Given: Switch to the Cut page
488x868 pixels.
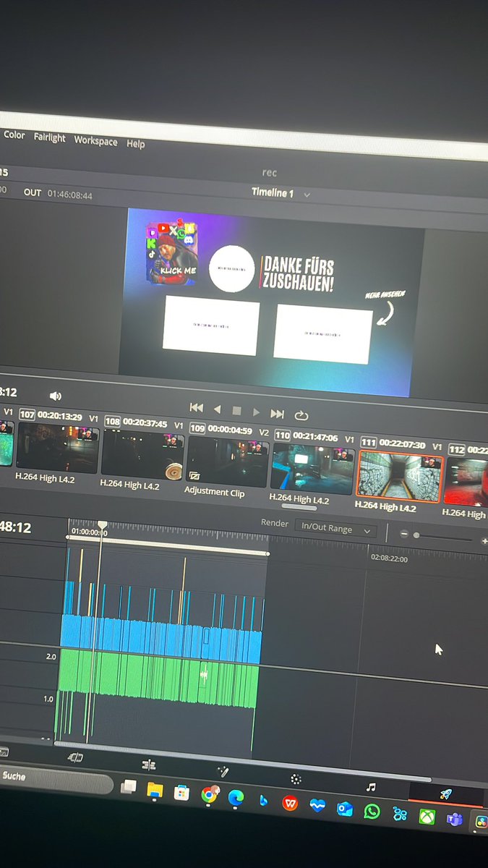Looking at the screenshot, I should (x=75, y=757).
